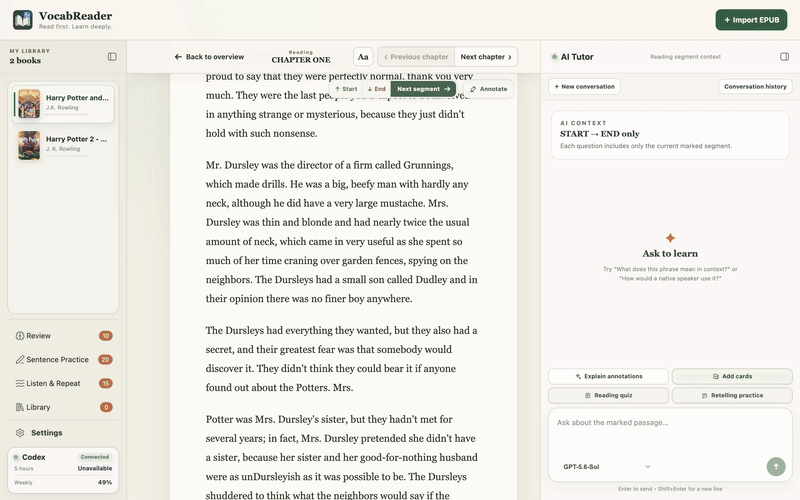
Task: Open Sentence Practice pencil icon
Action: pos(20,360)
